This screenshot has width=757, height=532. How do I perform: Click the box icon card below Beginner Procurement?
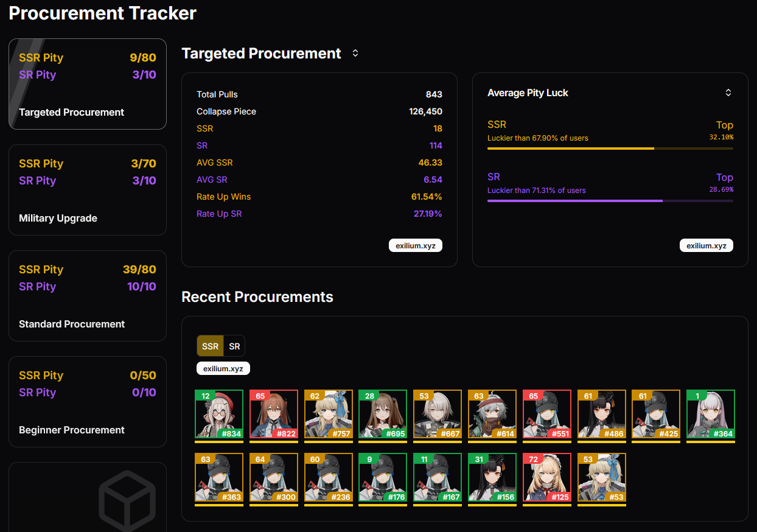click(88, 497)
